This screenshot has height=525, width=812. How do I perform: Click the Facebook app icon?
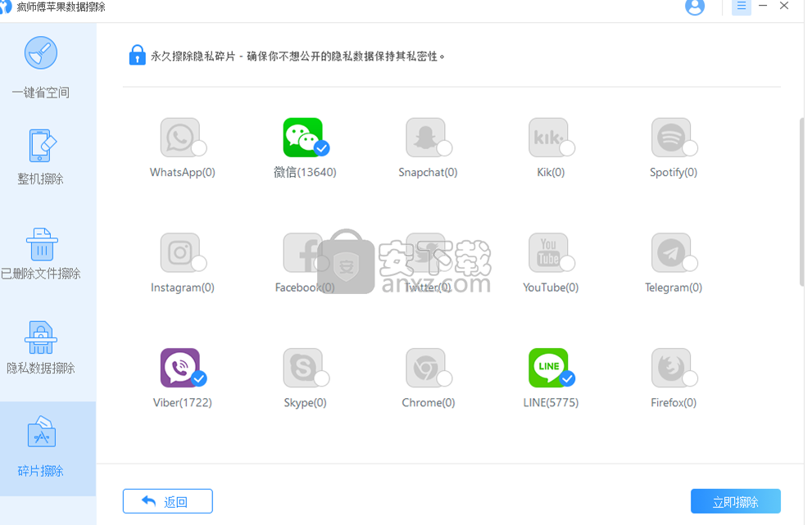pos(302,252)
